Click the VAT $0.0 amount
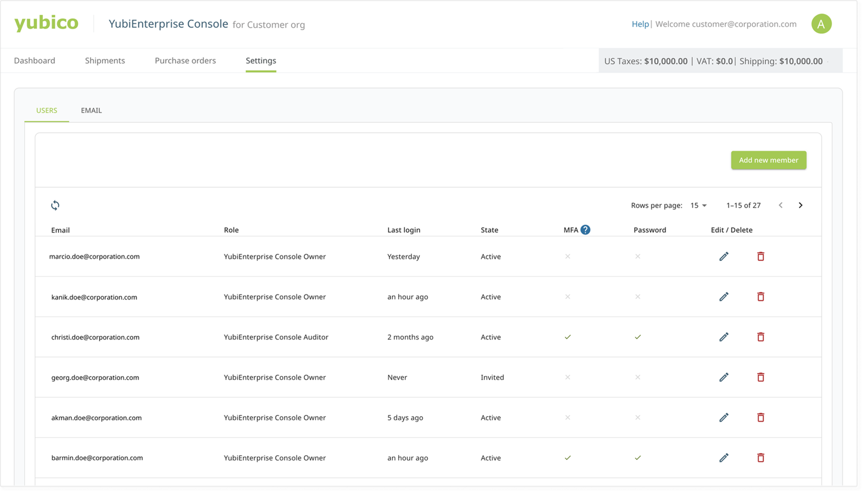Viewport: 868px width, 499px height. (724, 61)
